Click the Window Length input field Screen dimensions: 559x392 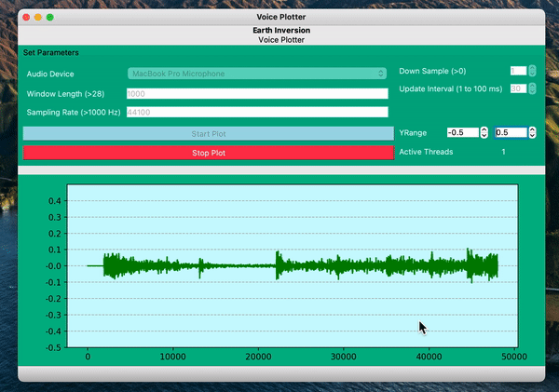point(257,94)
